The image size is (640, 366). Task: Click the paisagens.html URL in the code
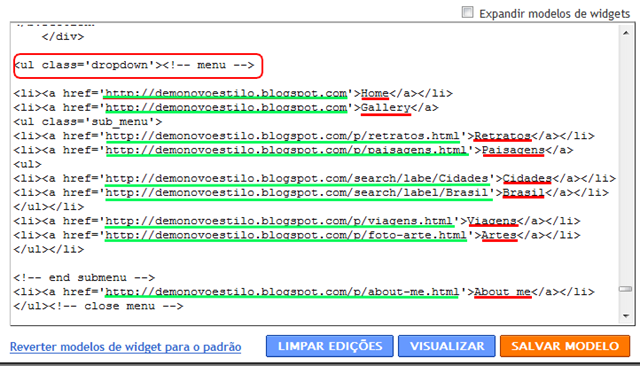pyautogui.click(x=286, y=150)
